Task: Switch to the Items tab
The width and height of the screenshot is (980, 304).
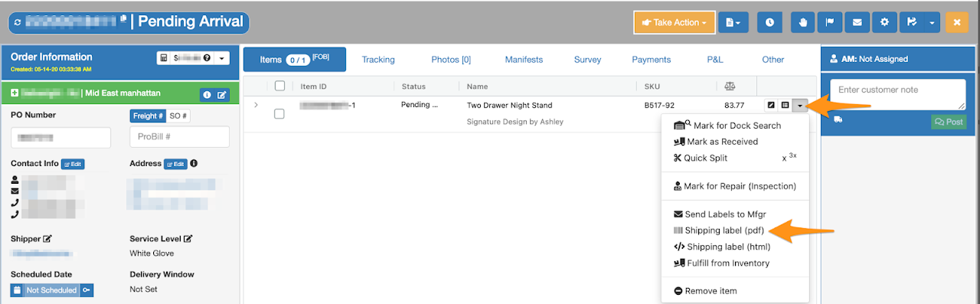Action: (x=294, y=59)
